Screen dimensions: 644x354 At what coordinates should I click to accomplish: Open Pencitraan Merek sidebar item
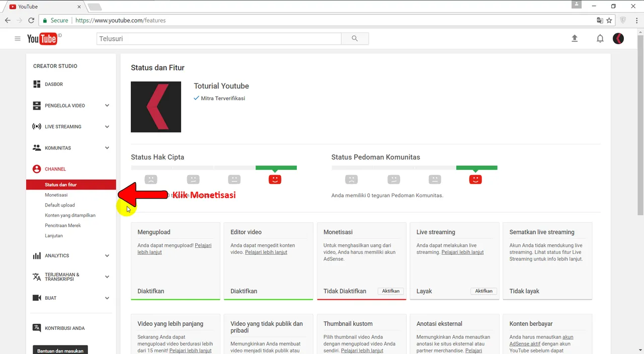(x=63, y=225)
